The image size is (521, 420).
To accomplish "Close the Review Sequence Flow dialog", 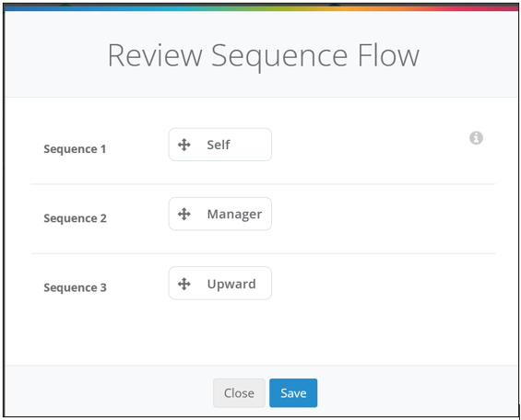I will coord(239,393).
